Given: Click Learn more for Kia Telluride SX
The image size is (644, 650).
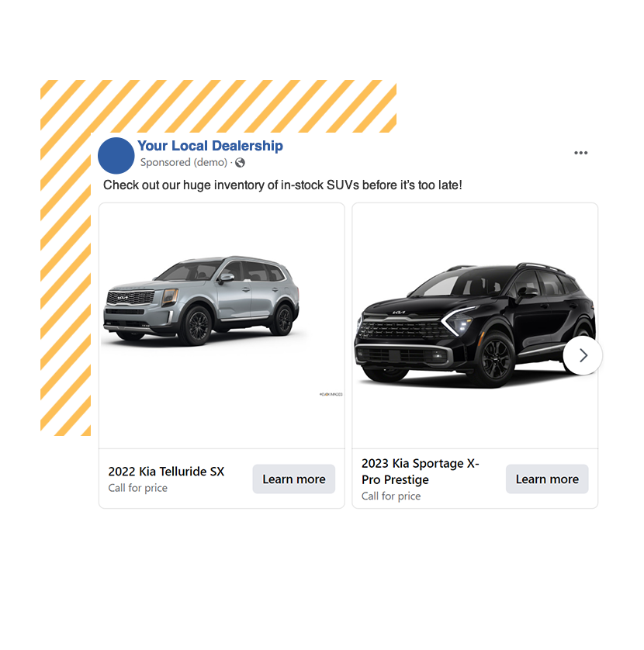Looking at the screenshot, I should pos(293,479).
